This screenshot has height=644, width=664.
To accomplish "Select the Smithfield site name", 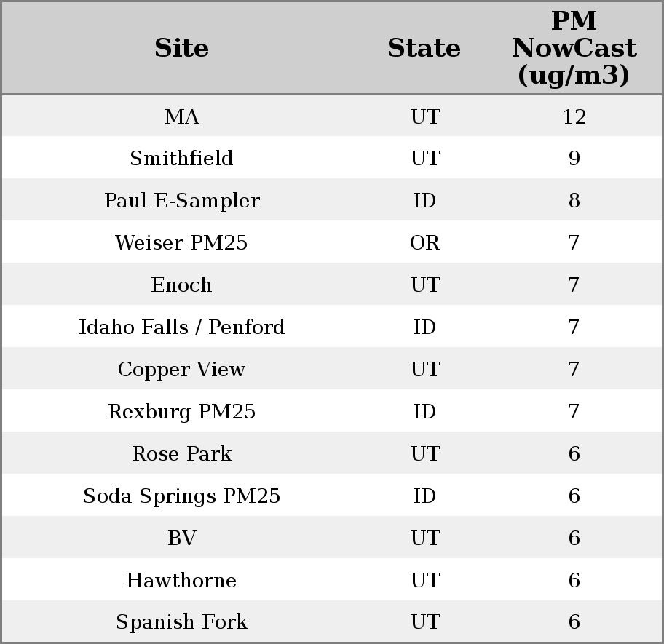I will (x=181, y=159).
